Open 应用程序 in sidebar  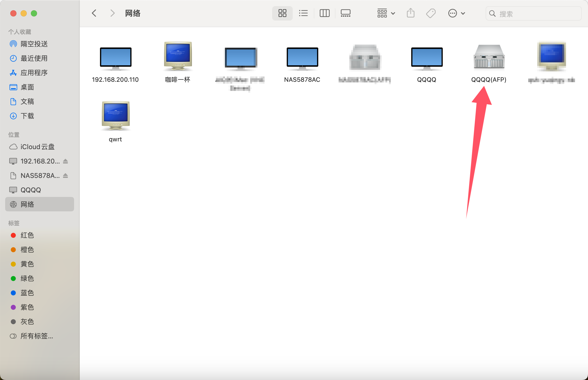click(x=40, y=73)
